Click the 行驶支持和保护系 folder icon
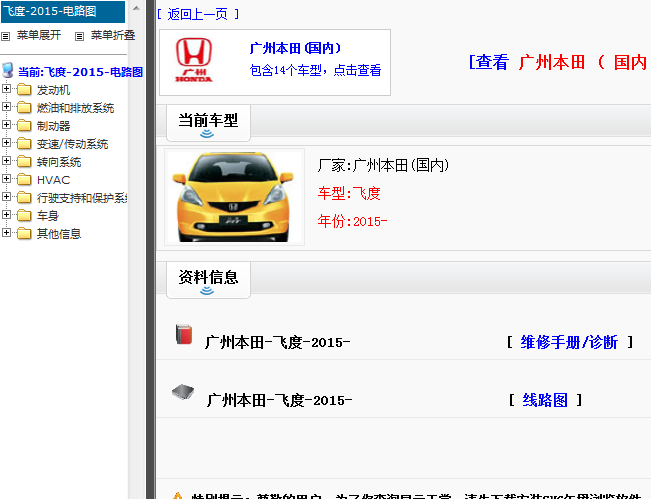The height and width of the screenshot is (499, 651). 24,197
